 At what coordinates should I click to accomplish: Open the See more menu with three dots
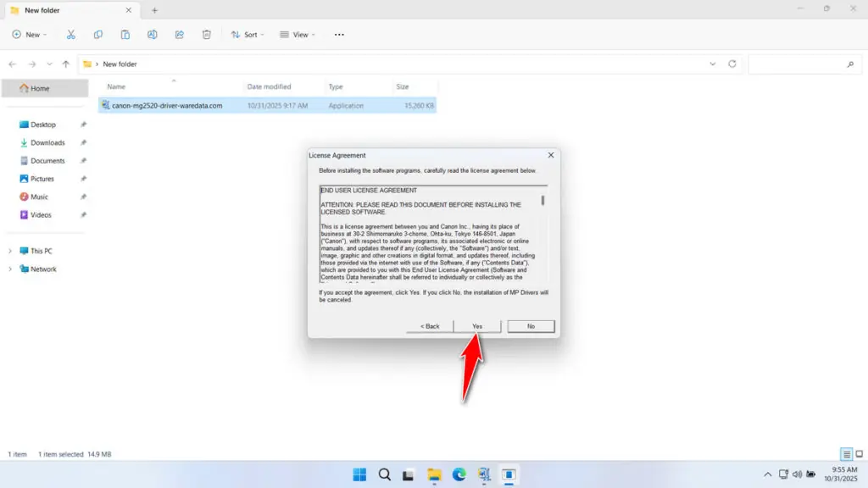click(339, 34)
